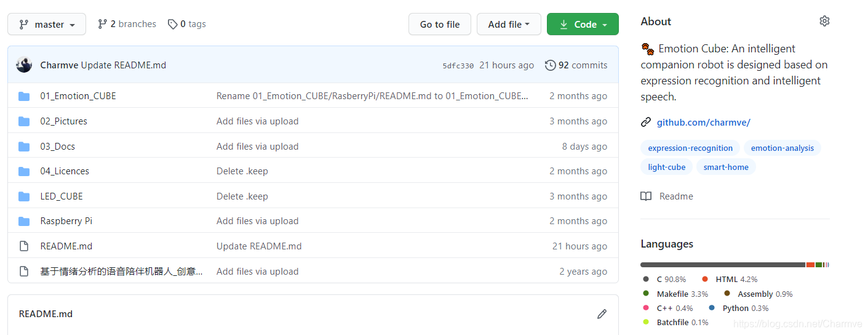
Task: Open the Raspberry Pi folder
Action: click(x=66, y=221)
